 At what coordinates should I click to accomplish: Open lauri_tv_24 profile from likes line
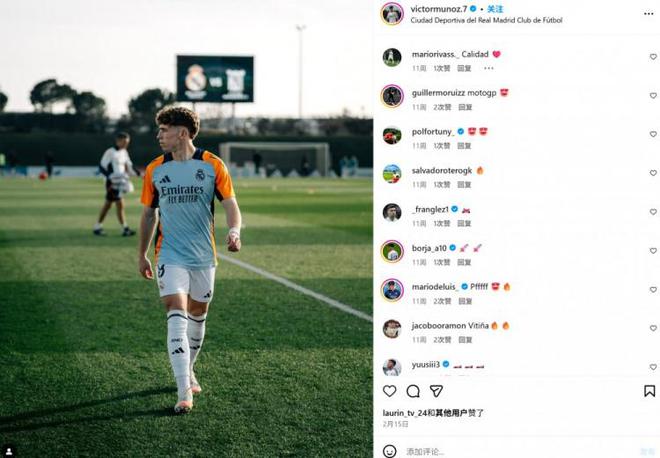point(405,412)
